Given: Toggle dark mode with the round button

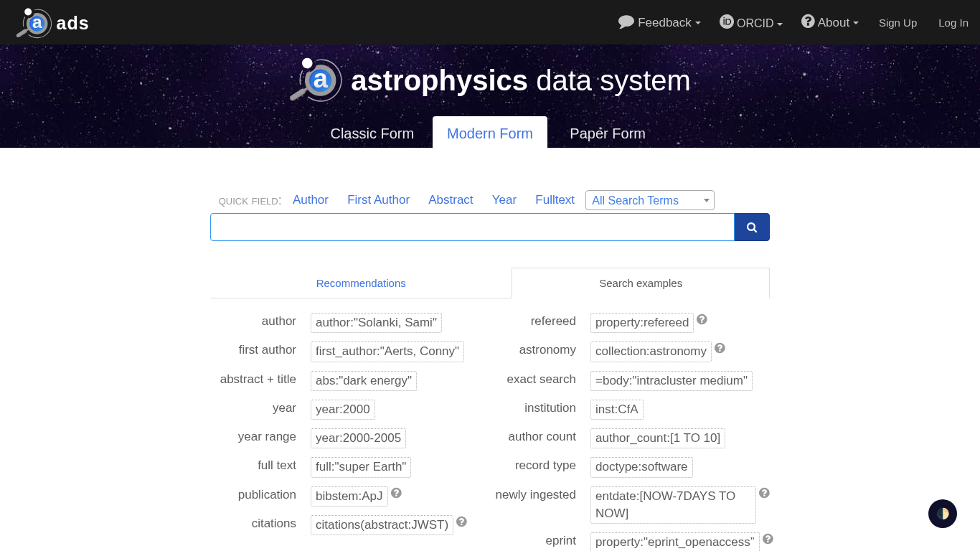Looking at the screenshot, I should tap(942, 514).
